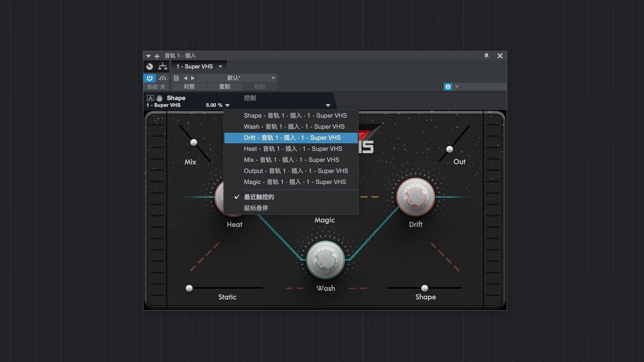The image size is (644, 362).
Task: Select Drift parameter from the menu
Action: click(x=291, y=138)
